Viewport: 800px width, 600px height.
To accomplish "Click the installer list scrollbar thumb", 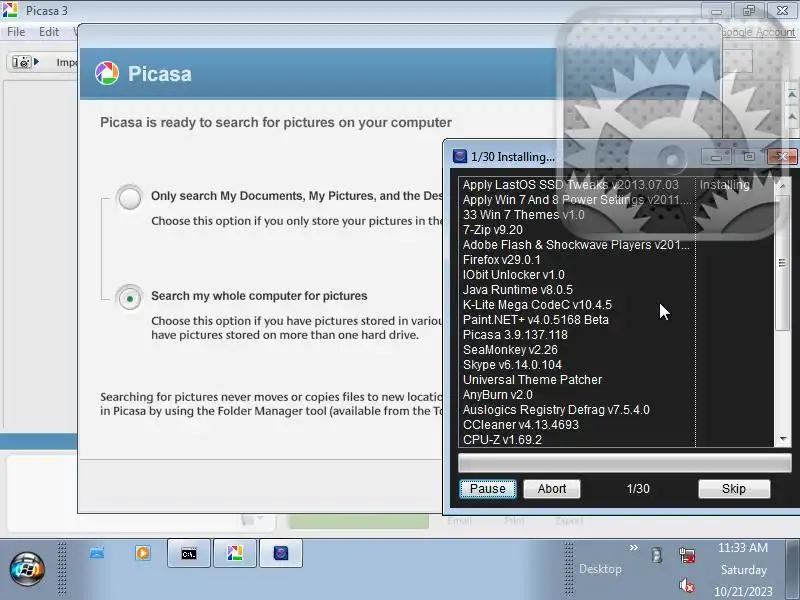I will tap(782, 263).
